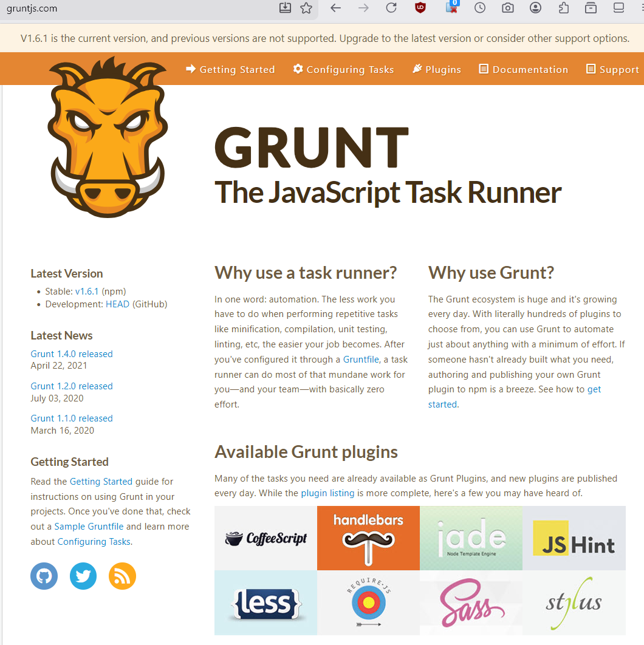The width and height of the screenshot is (644, 645).
Task: Select the stylus plugin tile
Action: (574, 602)
